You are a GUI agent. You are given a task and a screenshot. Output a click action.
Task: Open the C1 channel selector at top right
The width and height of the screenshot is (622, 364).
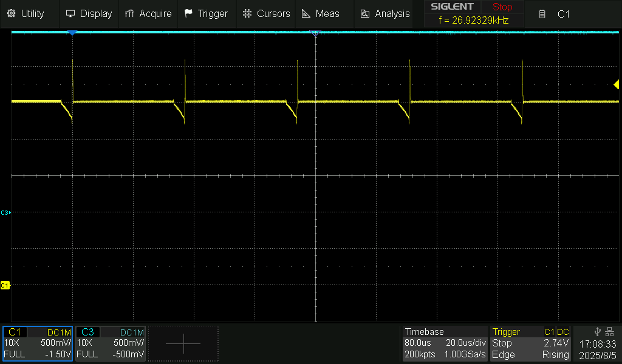click(x=564, y=13)
